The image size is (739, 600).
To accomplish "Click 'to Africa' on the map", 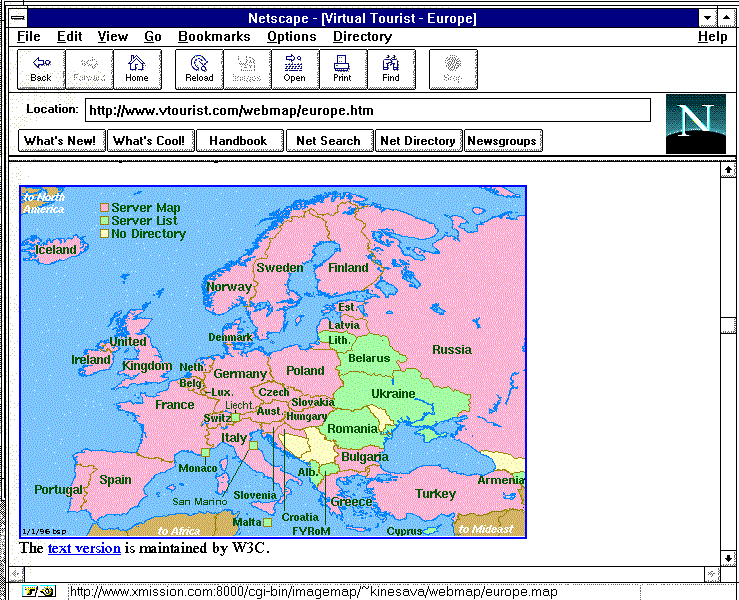I will [179, 531].
